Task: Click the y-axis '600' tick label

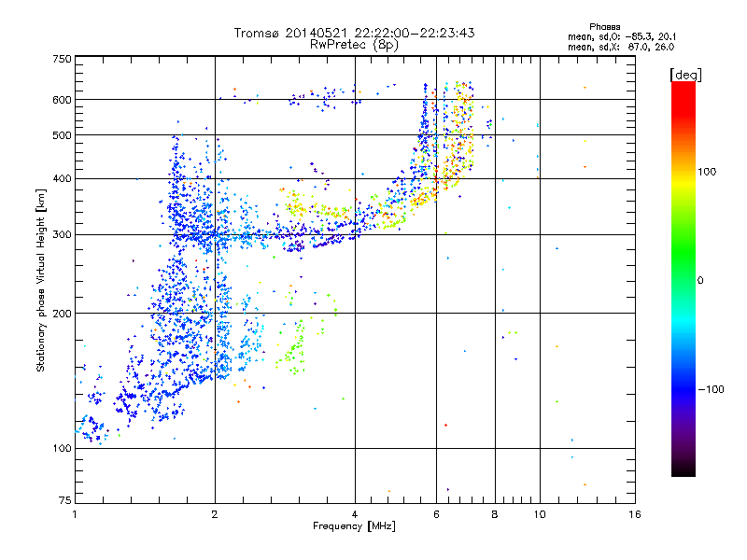Action: pos(62,100)
